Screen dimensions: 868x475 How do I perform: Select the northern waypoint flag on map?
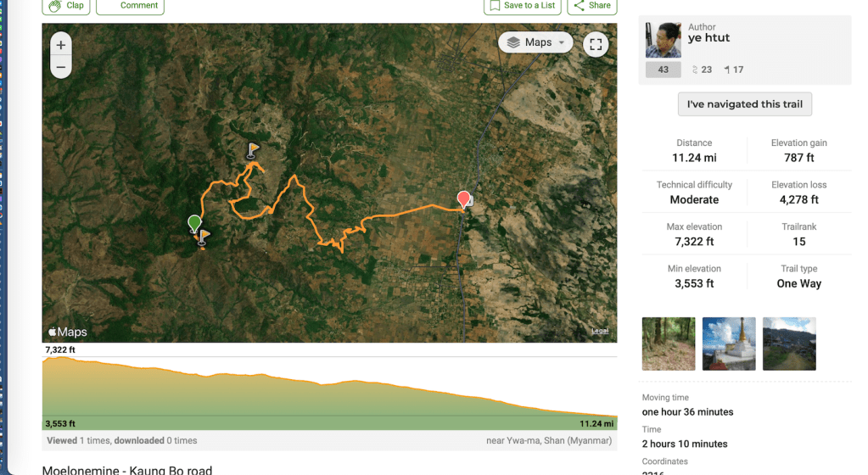click(x=252, y=150)
